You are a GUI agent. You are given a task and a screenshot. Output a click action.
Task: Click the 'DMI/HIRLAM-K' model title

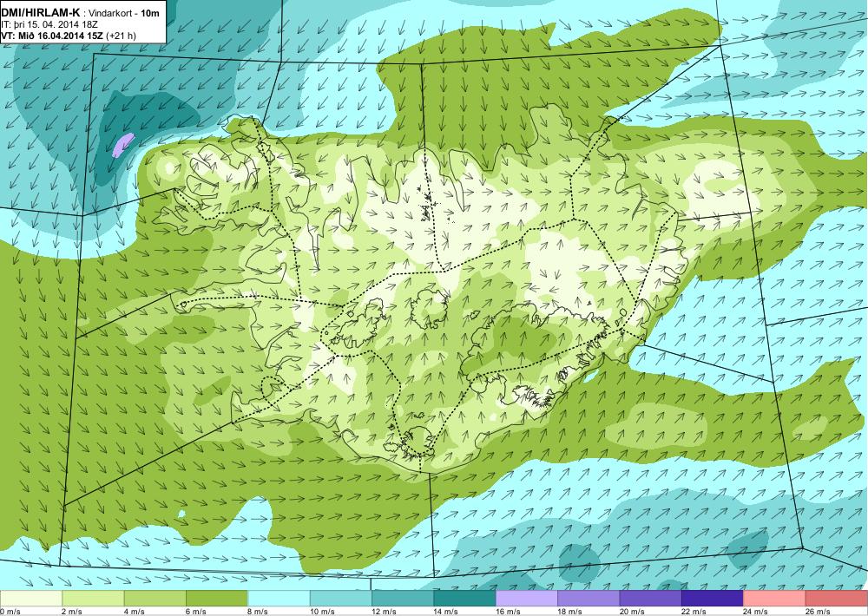41,11
